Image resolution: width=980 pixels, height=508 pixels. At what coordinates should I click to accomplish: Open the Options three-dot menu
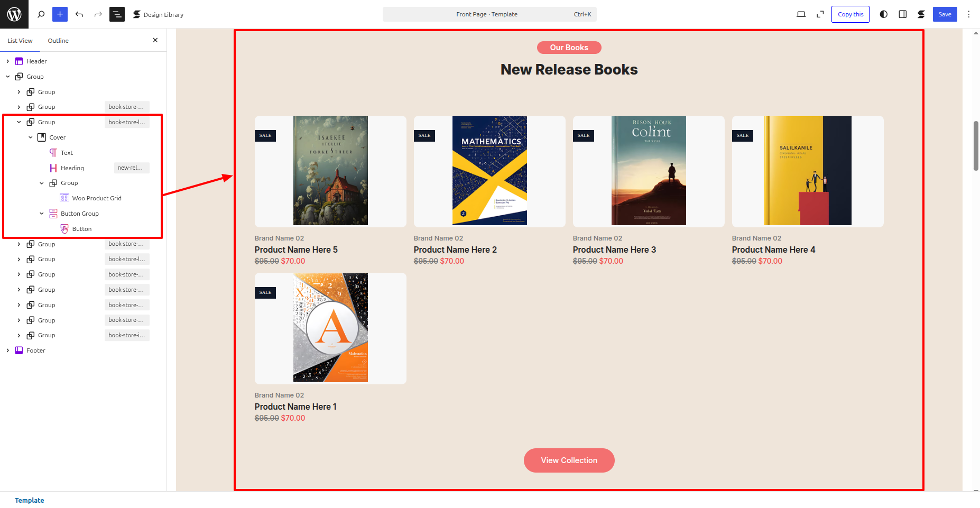968,14
